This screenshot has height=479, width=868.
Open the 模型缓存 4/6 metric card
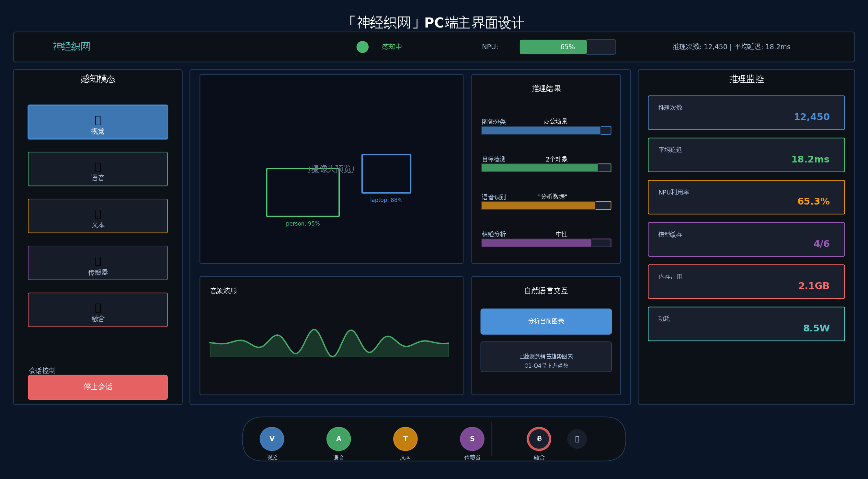(746, 239)
